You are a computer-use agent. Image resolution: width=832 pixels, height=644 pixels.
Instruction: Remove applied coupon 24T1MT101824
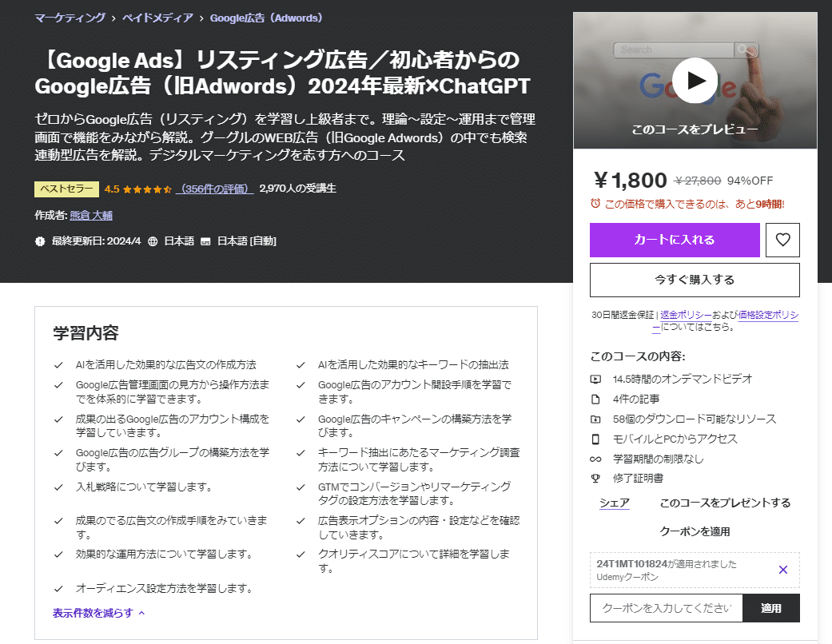click(x=782, y=570)
